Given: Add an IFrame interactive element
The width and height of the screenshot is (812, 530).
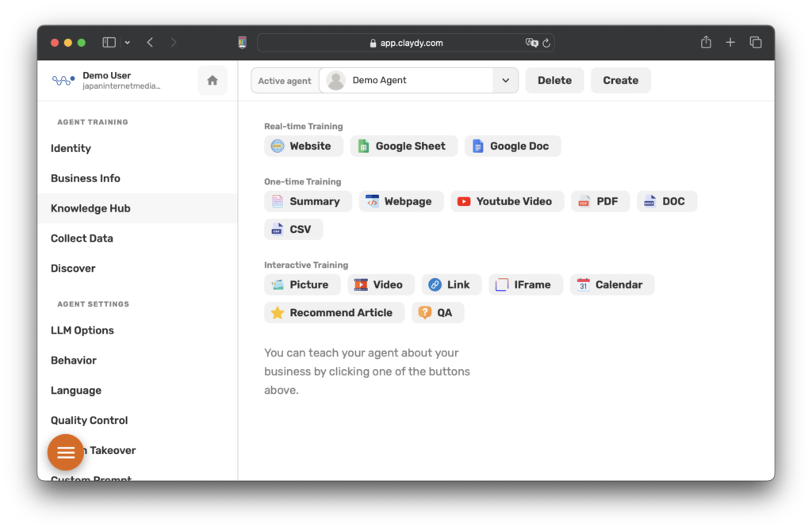Looking at the screenshot, I should pyautogui.click(x=525, y=284).
